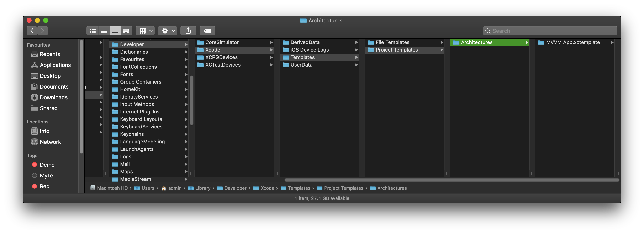The image size is (644, 234).
Task: Click Library in the path bar
Action: (x=202, y=188)
